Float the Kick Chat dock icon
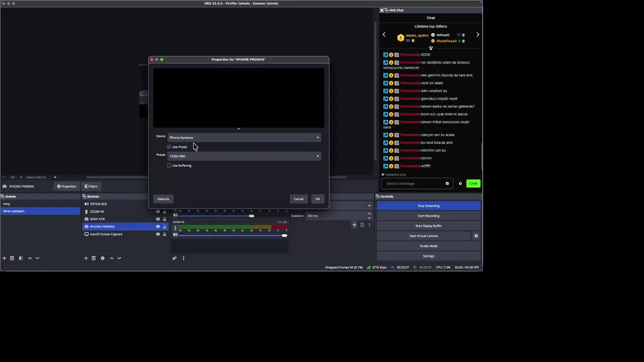 (386, 10)
